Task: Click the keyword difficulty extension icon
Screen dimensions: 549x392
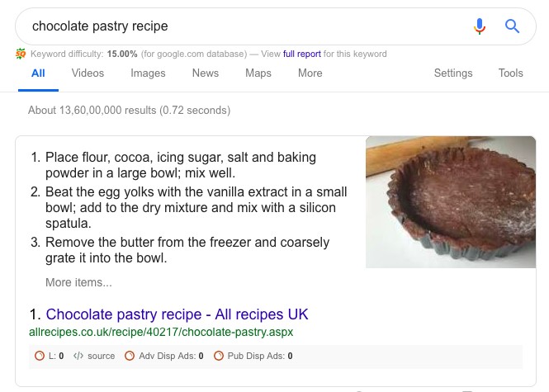Action: [x=21, y=54]
